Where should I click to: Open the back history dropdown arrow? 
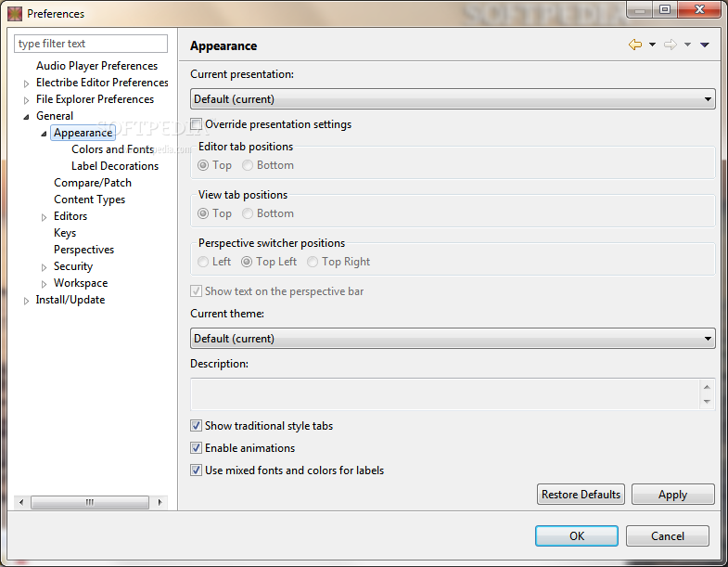coord(652,45)
